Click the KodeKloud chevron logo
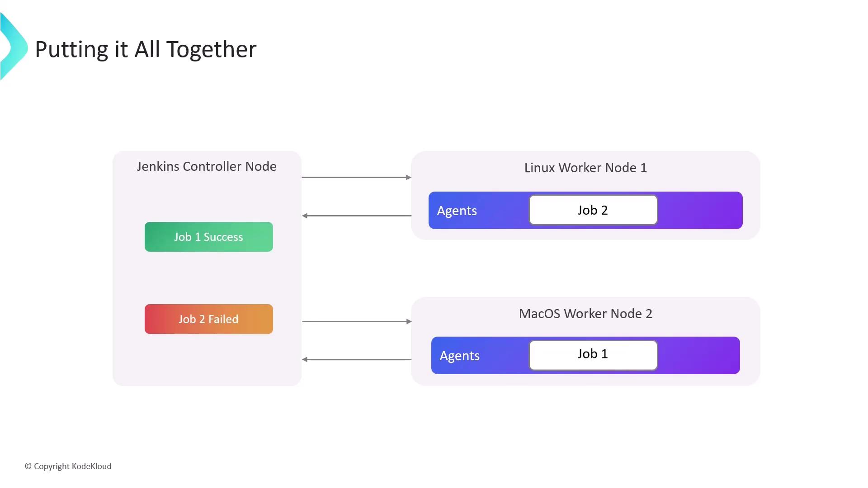 pyautogui.click(x=14, y=47)
